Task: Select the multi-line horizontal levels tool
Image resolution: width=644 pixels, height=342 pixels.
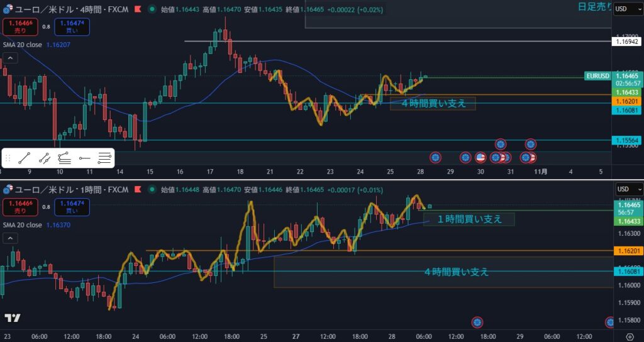Action: (x=104, y=158)
